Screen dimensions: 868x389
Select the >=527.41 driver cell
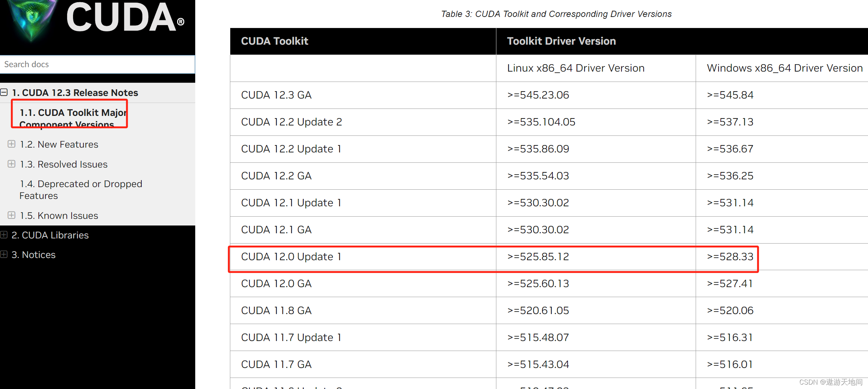[782, 284]
